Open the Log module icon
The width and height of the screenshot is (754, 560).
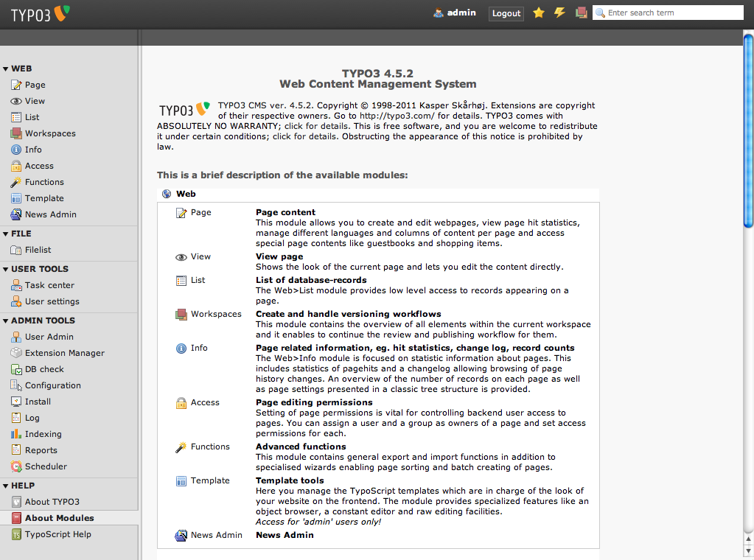pos(16,418)
